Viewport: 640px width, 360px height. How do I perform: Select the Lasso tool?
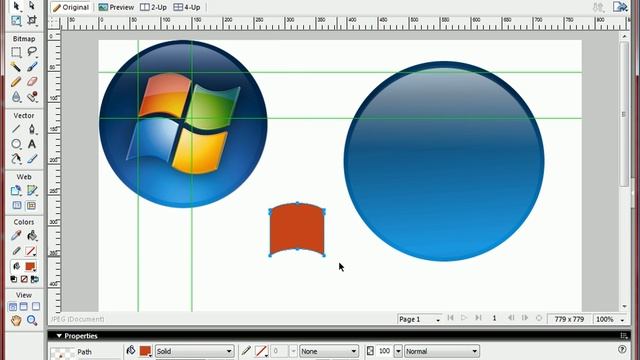click(x=32, y=52)
